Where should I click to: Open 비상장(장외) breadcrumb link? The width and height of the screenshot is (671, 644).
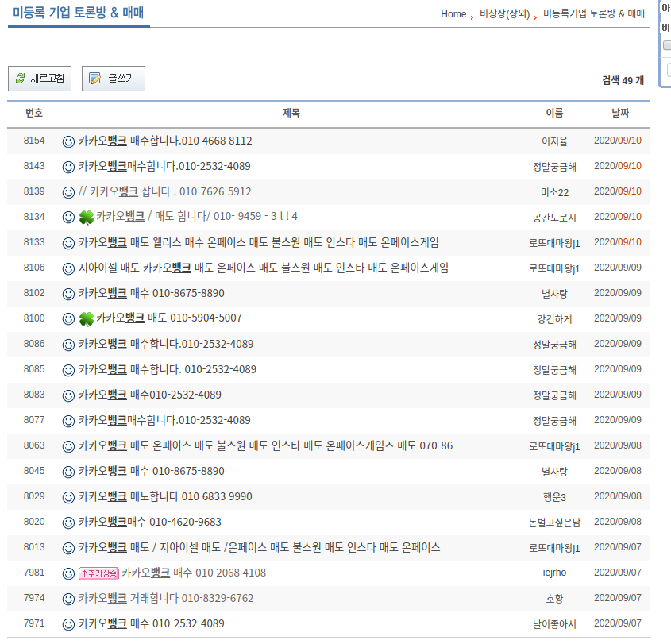tap(504, 14)
